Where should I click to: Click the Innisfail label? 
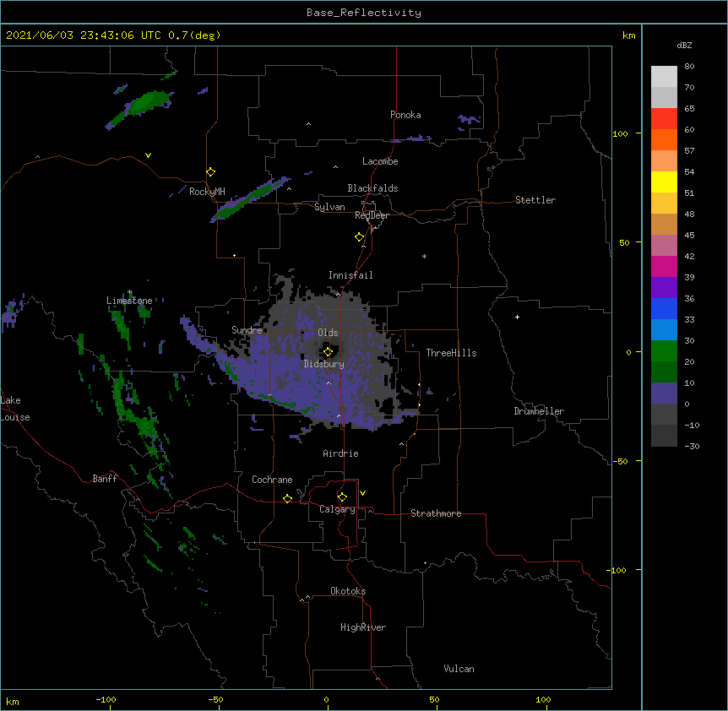pyautogui.click(x=350, y=275)
